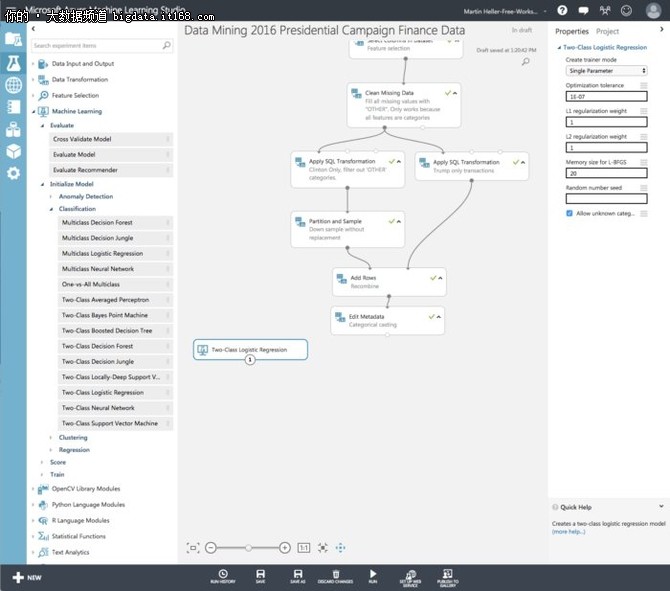670x591 pixels.
Task: Open the more help link
Action: [x=568, y=532]
